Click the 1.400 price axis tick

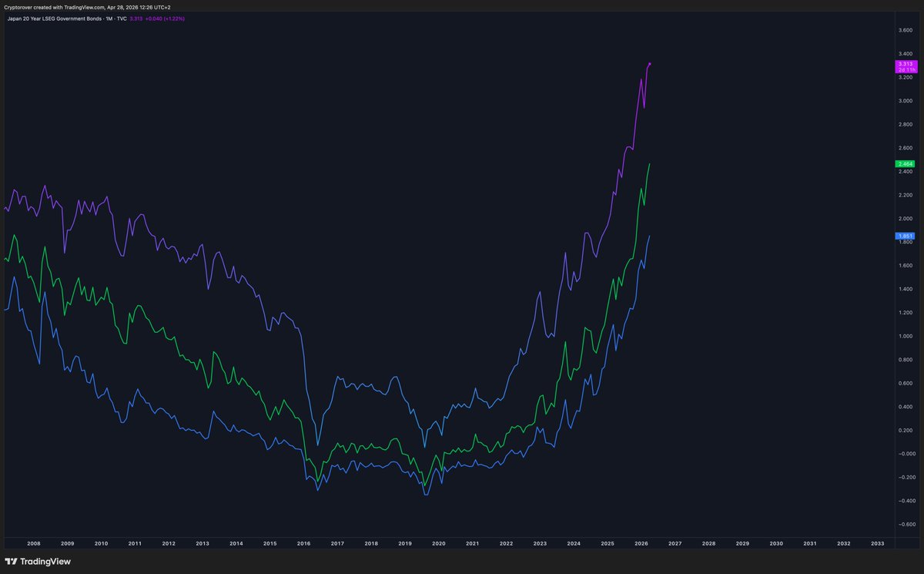[906, 289]
